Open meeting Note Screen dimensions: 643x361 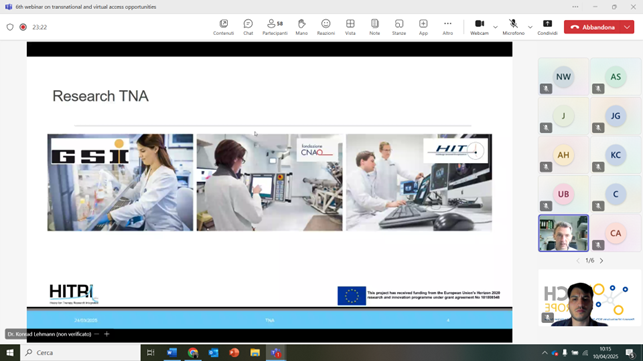click(x=374, y=27)
